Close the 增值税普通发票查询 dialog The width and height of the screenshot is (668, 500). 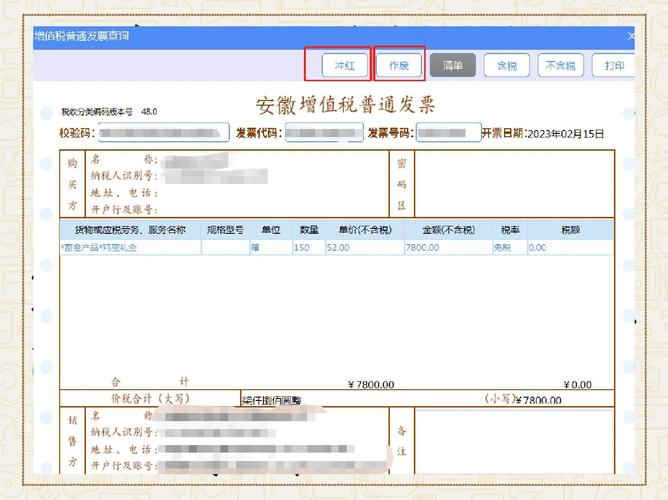click(631, 36)
